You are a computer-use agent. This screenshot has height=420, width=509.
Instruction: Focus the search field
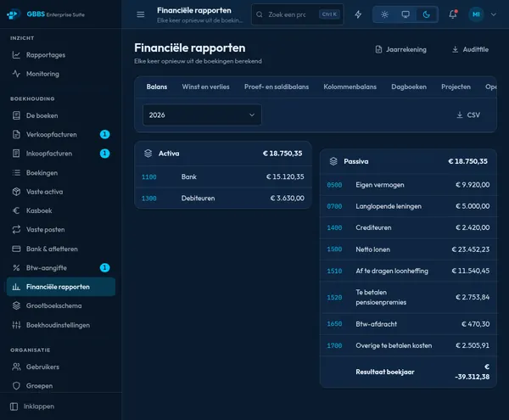298,14
